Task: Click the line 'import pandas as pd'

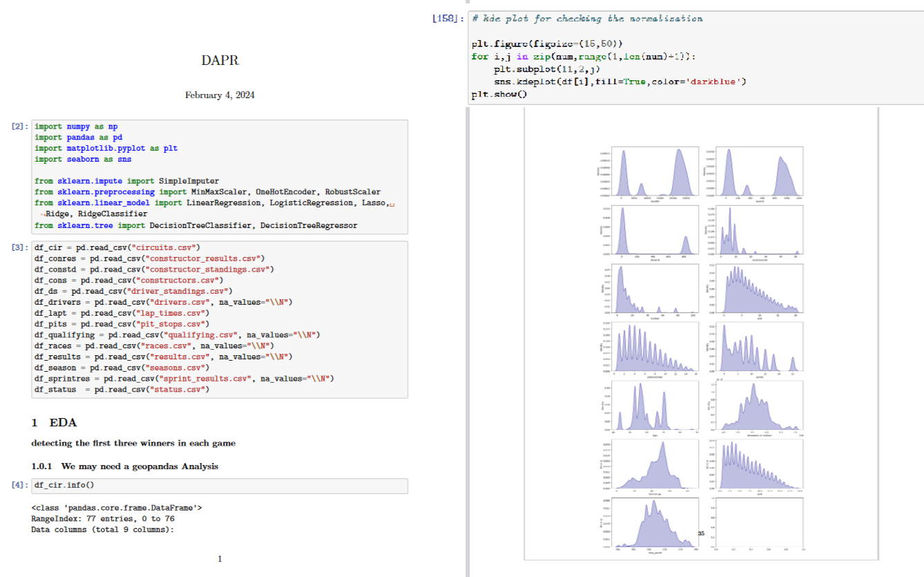Action: (x=78, y=138)
